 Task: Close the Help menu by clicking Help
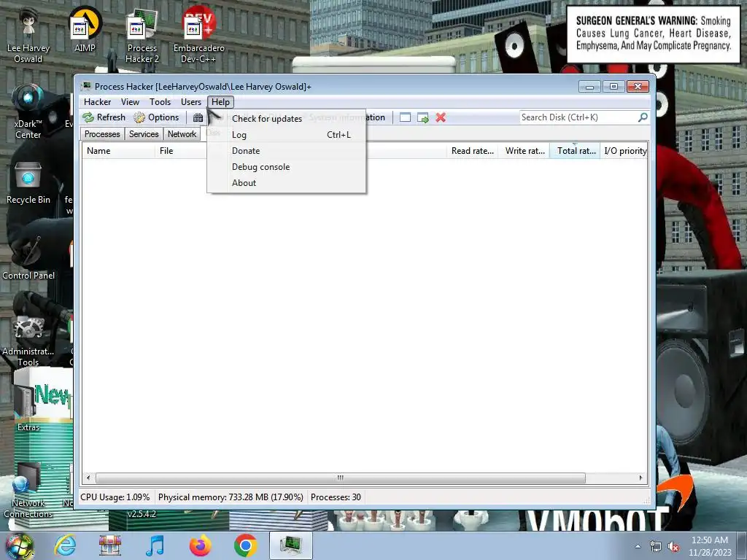(220, 102)
